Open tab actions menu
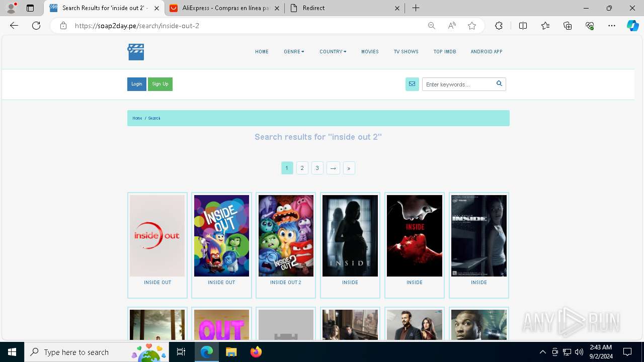The width and height of the screenshot is (644, 362). pyautogui.click(x=30, y=8)
